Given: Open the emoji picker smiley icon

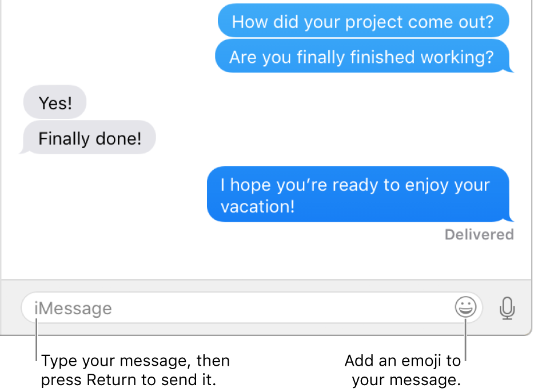Looking at the screenshot, I should 465,307.
